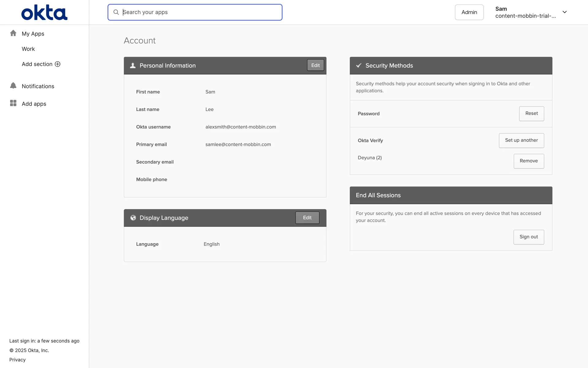Focus the Search your apps field
Viewport: 588px width, 368px height.
pyautogui.click(x=199, y=12)
